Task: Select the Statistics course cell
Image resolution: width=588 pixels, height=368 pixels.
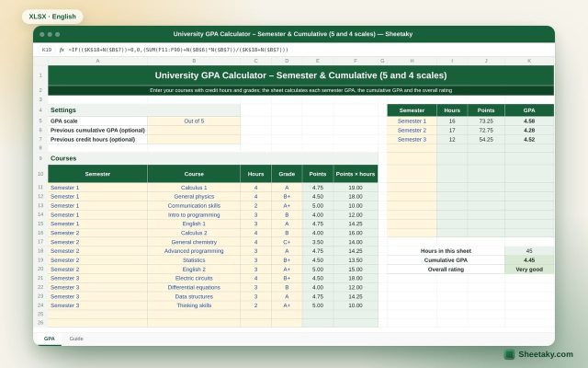Action: [x=194, y=259]
